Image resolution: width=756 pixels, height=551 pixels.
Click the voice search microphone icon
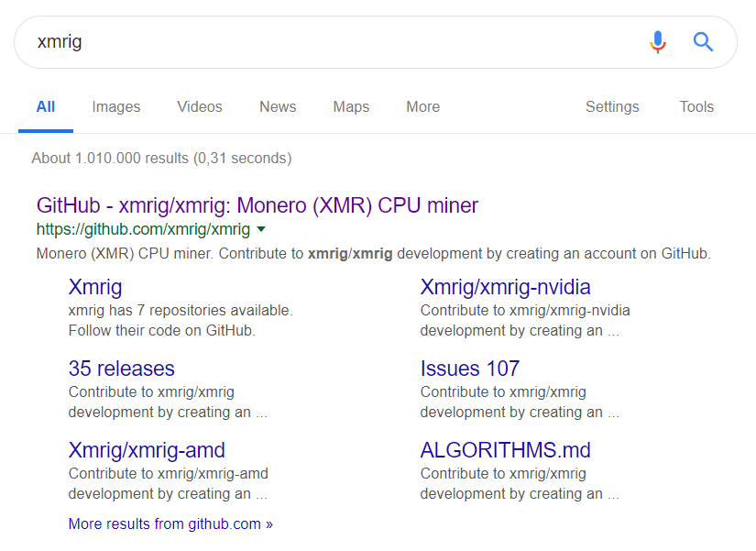pyautogui.click(x=658, y=42)
